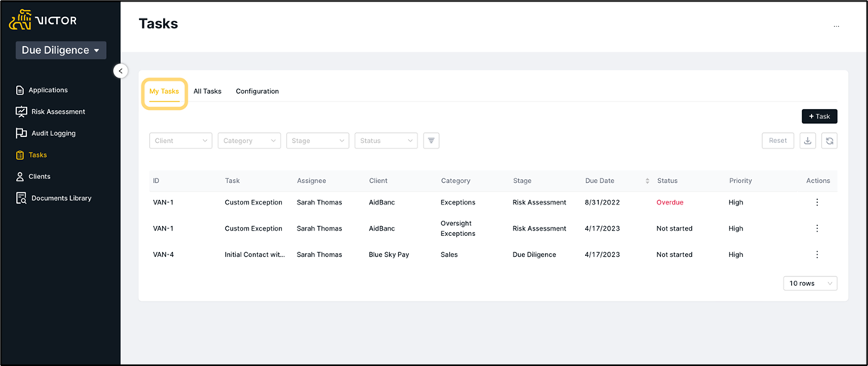This screenshot has height=366, width=868.
Task: Refresh the tasks table
Action: [x=830, y=141]
